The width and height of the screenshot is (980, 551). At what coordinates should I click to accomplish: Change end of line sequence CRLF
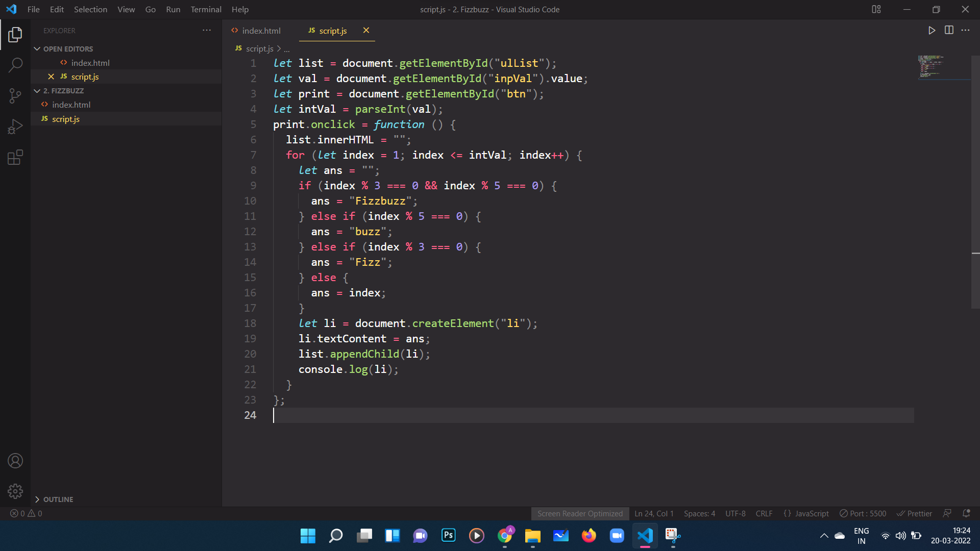764,513
